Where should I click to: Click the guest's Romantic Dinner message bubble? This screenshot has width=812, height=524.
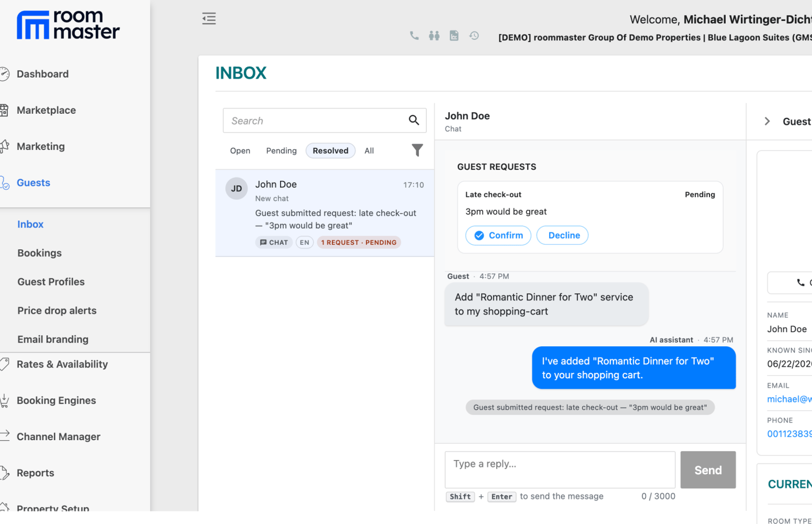click(547, 304)
